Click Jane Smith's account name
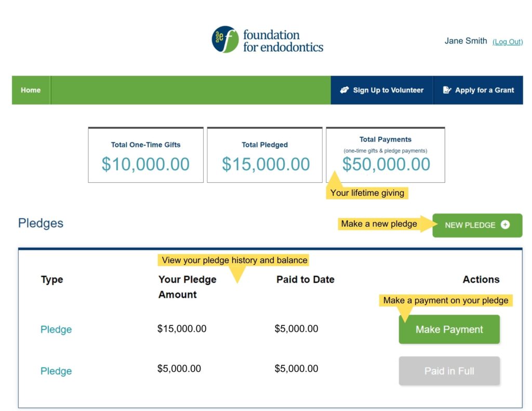This screenshot has width=532, height=411. tap(465, 41)
